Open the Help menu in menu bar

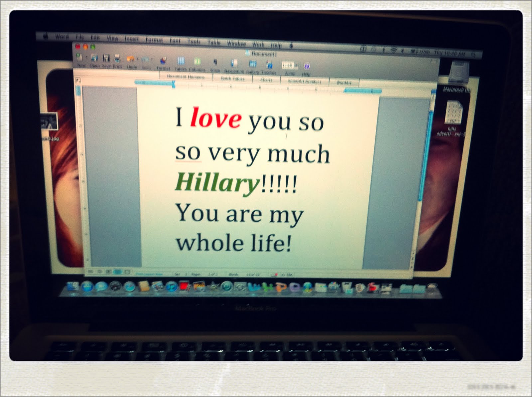(x=276, y=45)
